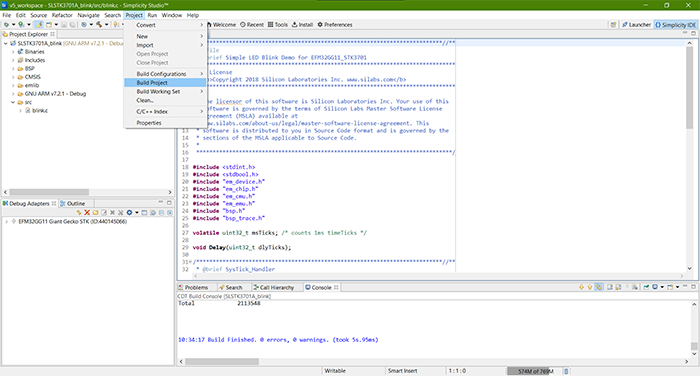This screenshot has height=376, width=700.
Task: Maximize the Debug Adapters panel
Action: (x=169, y=203)
